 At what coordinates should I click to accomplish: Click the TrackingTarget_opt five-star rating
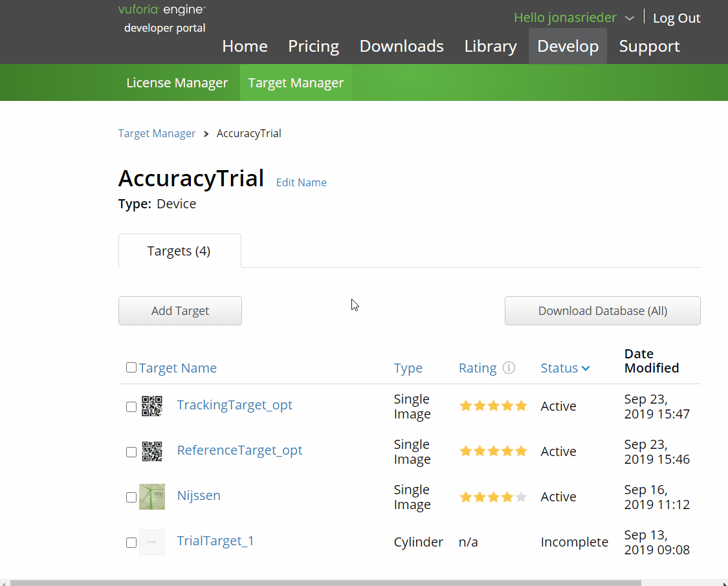[x=493, y=406]
